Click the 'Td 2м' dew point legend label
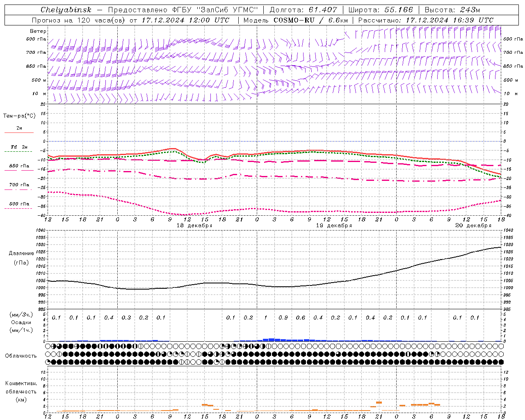 19,147
